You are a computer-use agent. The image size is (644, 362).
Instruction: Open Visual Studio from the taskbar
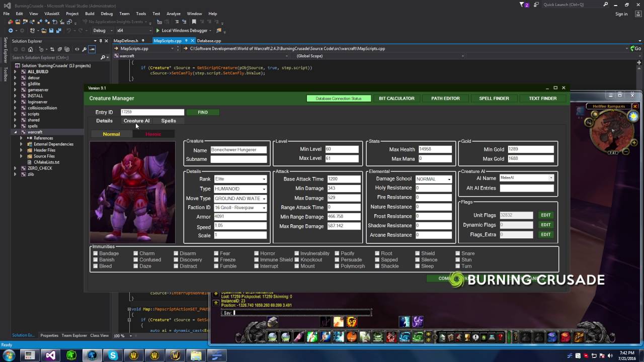(x=50, y=355)
